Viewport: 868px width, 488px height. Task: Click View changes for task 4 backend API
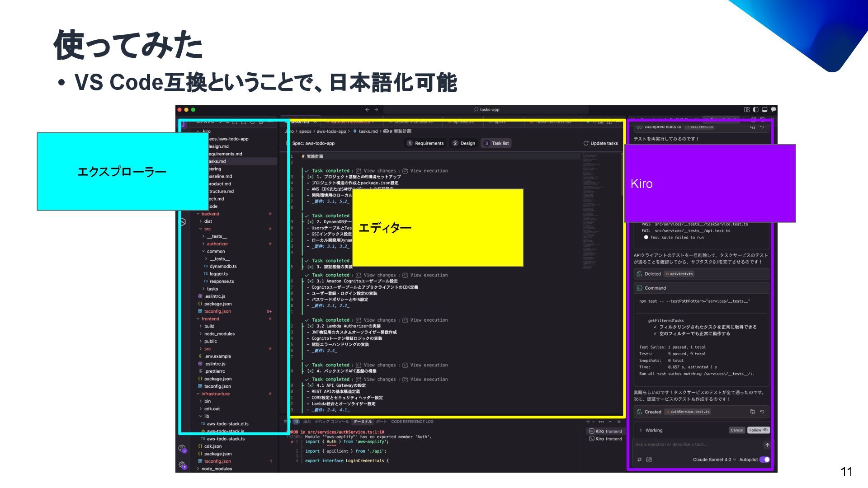(x=376, y=365)
